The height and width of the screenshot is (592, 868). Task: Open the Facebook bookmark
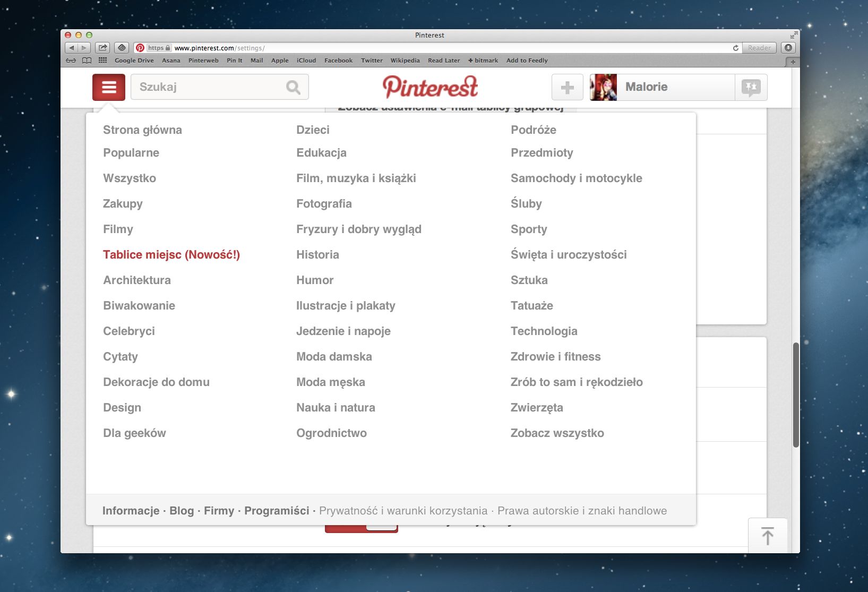point(338,61)
